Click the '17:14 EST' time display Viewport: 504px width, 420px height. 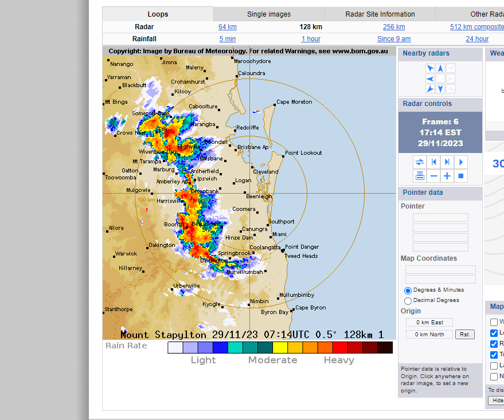tap(440, 132)
